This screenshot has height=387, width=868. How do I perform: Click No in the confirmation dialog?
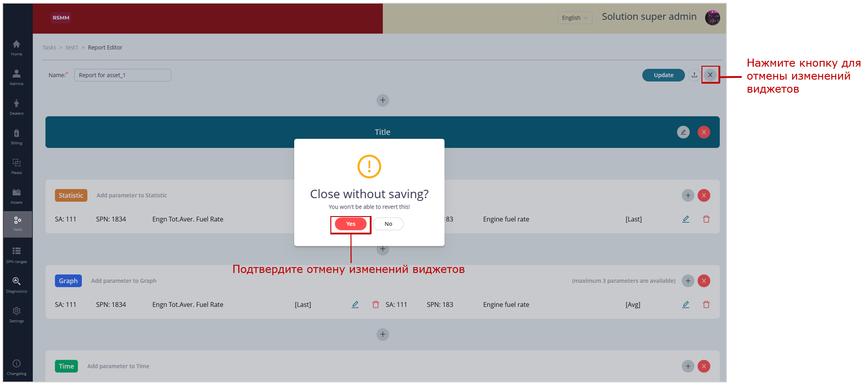click(388, 224)
